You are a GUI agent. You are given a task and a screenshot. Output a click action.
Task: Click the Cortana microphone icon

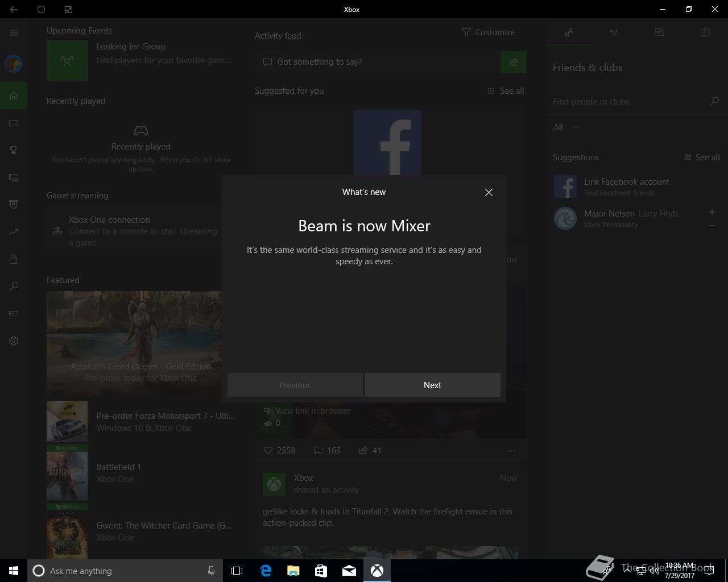coord(211,571)
